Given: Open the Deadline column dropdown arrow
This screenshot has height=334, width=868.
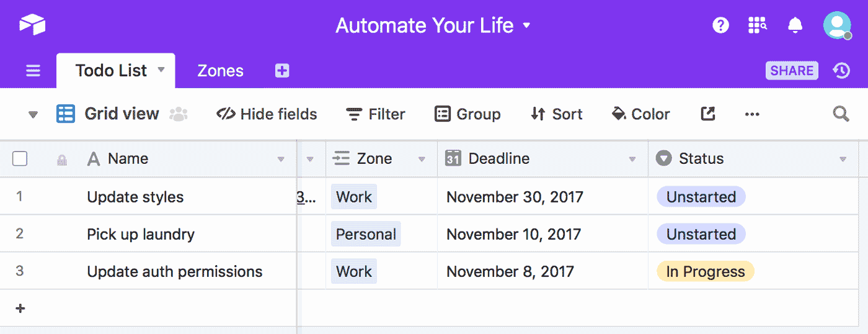Looking at the screenshot, I should point(632,160).
